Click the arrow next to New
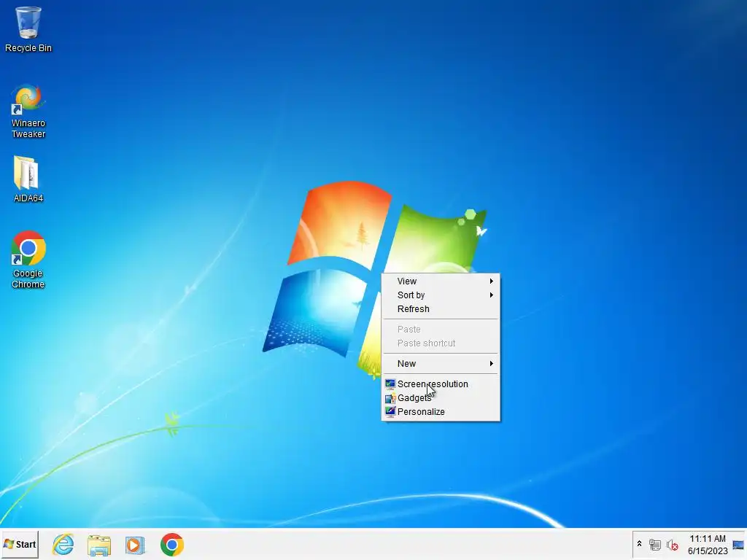Image resolution: width=747 pixels, height=560 pixels. (491, 364)
